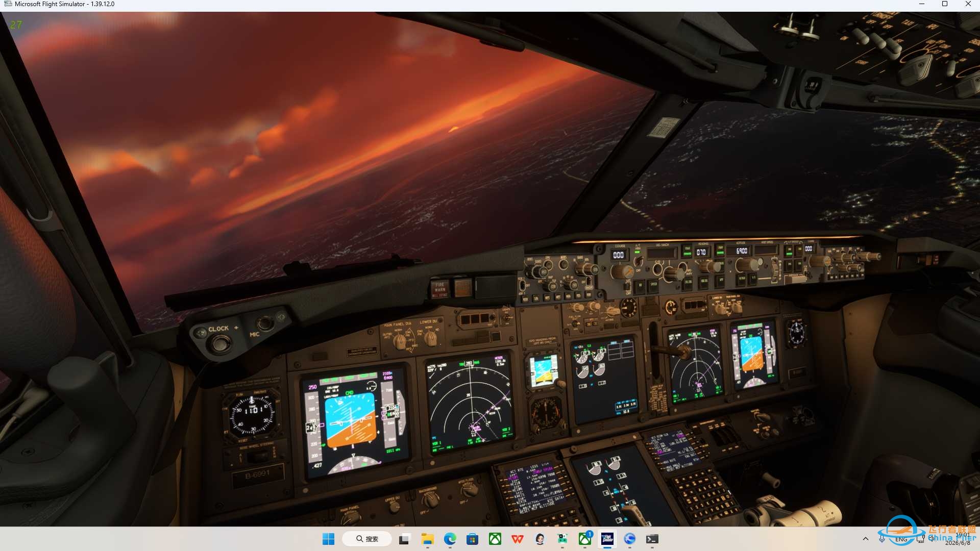The image size is (980, 551).
Task: Click the left COURSE display showing 000
Action: coord(618,255)
